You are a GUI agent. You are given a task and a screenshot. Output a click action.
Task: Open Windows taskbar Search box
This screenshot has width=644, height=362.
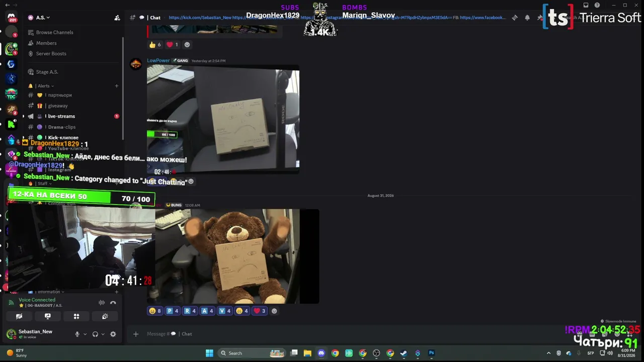click(253, 353)
